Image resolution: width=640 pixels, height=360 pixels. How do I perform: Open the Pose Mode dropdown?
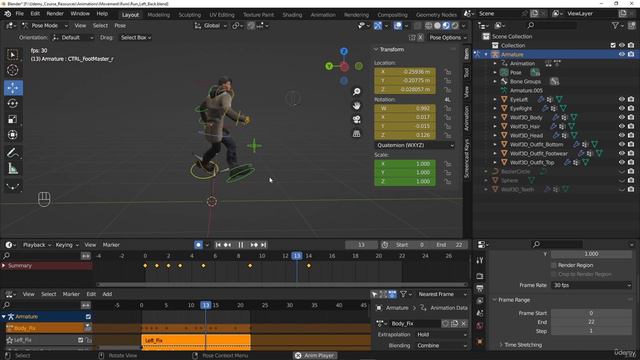(44, 26)
